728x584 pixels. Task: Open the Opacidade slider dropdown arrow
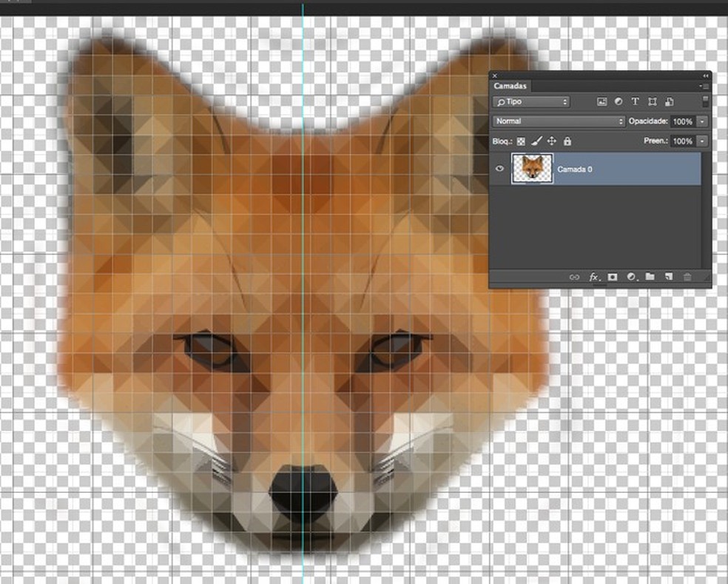[x=701, y=121]
